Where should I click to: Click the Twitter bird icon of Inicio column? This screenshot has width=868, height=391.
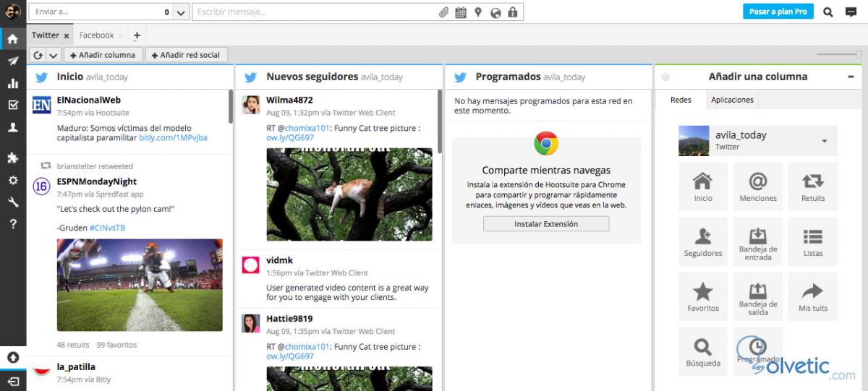pyautogui.click(x=41, y=77)
